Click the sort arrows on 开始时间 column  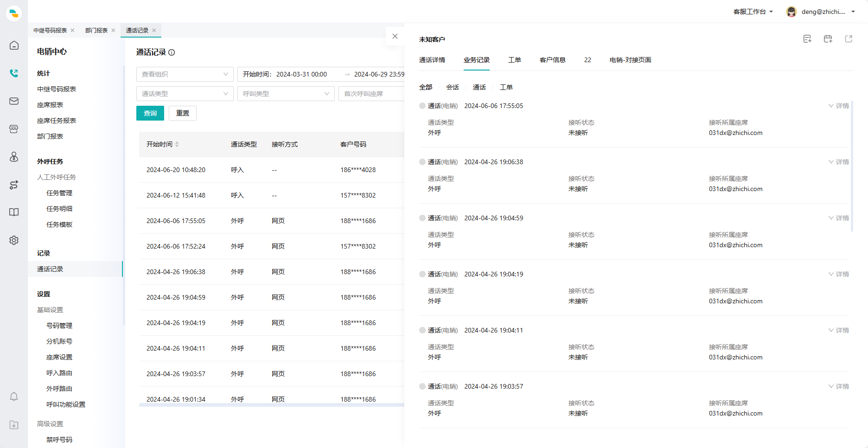pos(177,144)
